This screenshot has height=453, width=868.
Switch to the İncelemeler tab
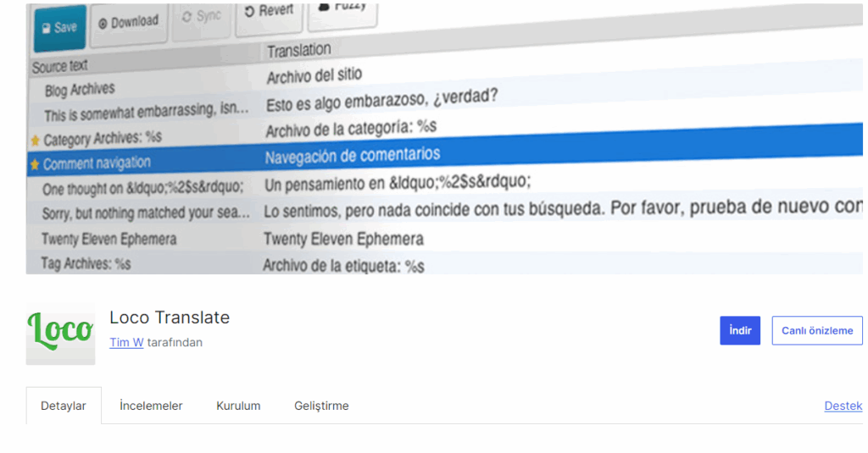[x=151, y=406]
